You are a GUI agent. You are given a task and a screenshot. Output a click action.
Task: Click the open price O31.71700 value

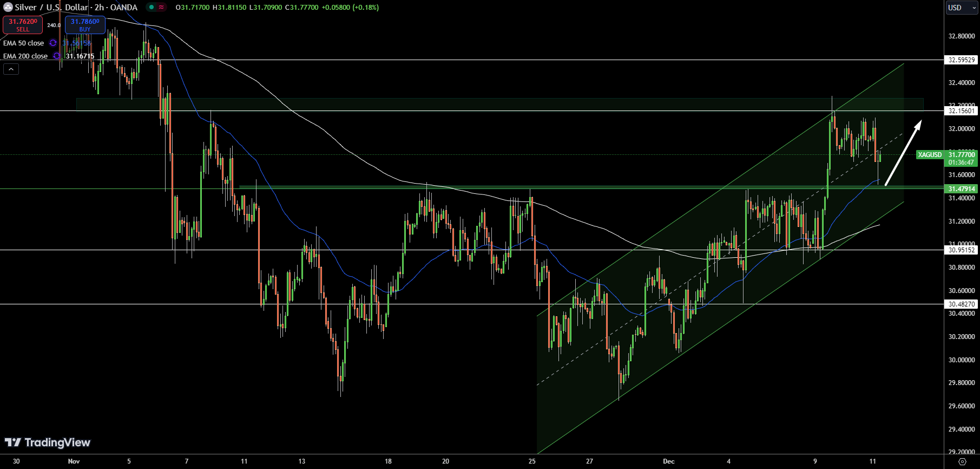pyautogui.click(x=193, y=7)
